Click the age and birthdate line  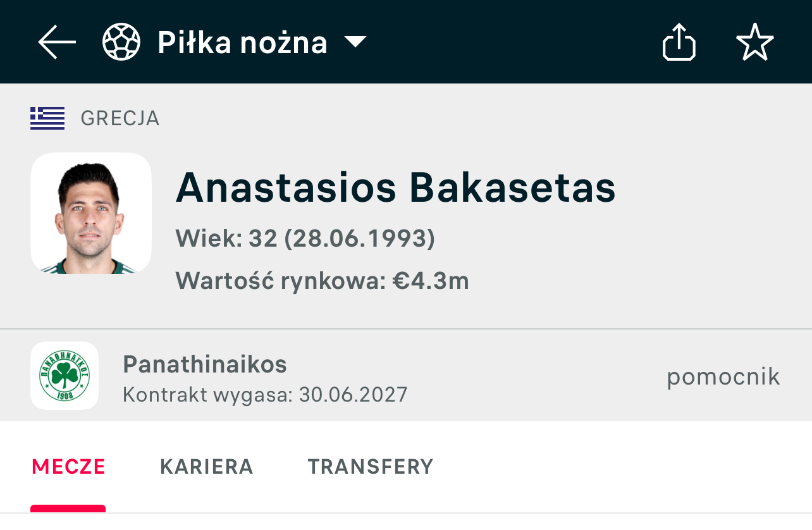coord(305,238)
